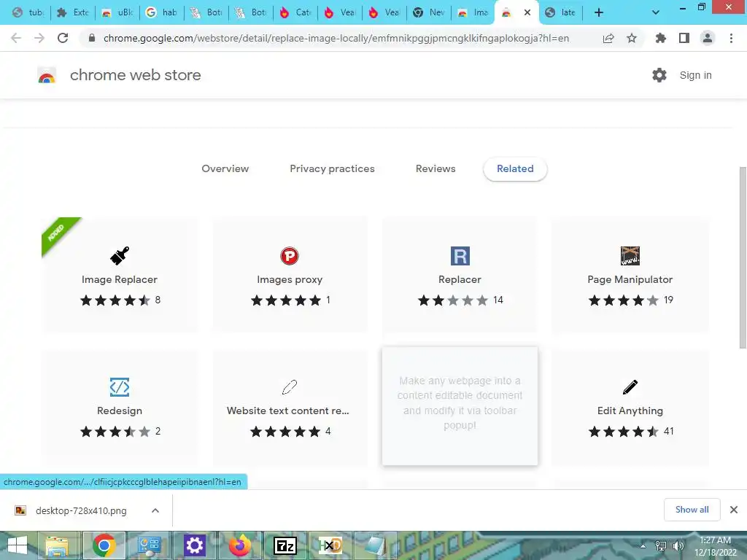
Task: Switch to the Privacy practices tab
Action: tap(332, 168)
